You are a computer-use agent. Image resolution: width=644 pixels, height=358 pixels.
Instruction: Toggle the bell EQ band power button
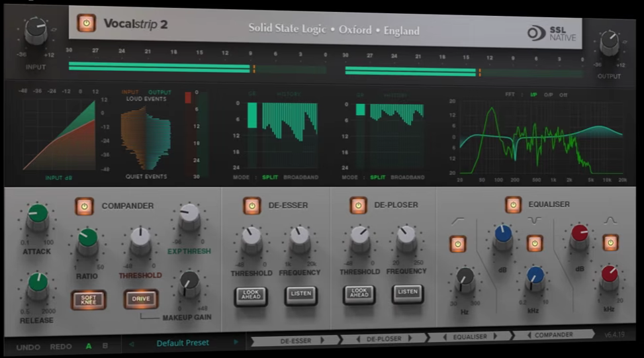610,242
